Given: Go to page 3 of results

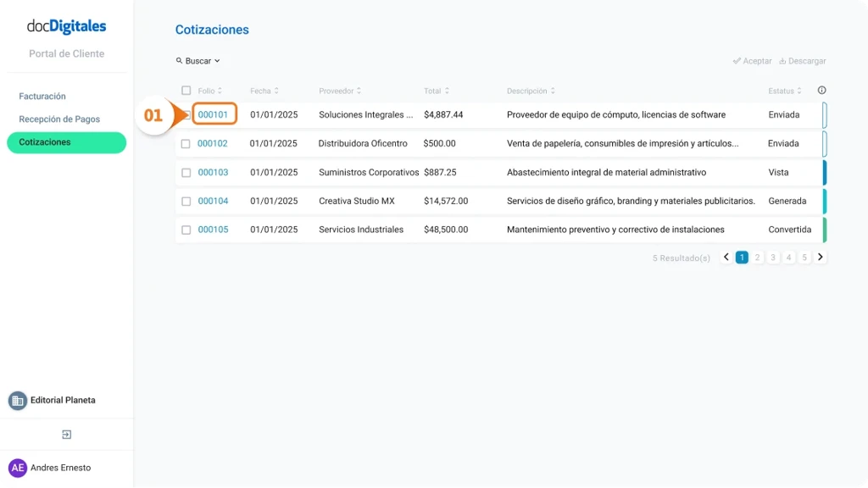Looking at the screenshot, I should click(772, 256).
